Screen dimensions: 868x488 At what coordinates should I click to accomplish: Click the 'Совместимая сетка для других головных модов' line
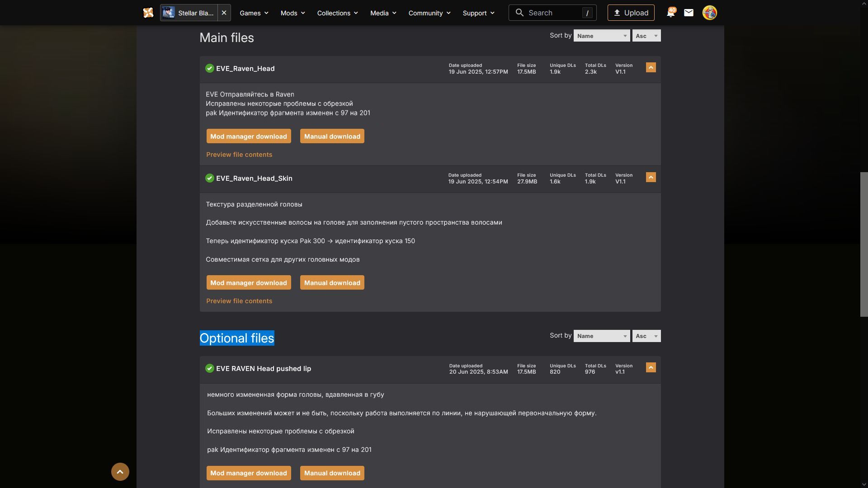pos(283,259)
